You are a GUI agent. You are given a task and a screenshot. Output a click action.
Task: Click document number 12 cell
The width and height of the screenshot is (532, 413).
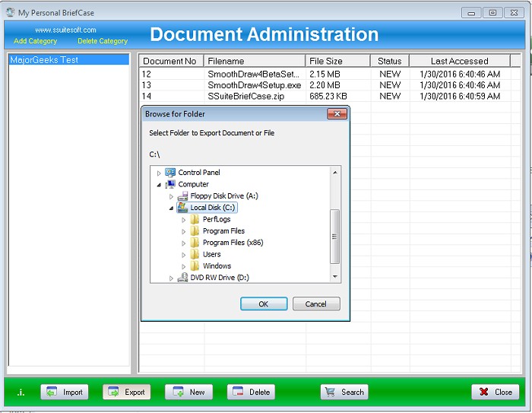[146, 74]
